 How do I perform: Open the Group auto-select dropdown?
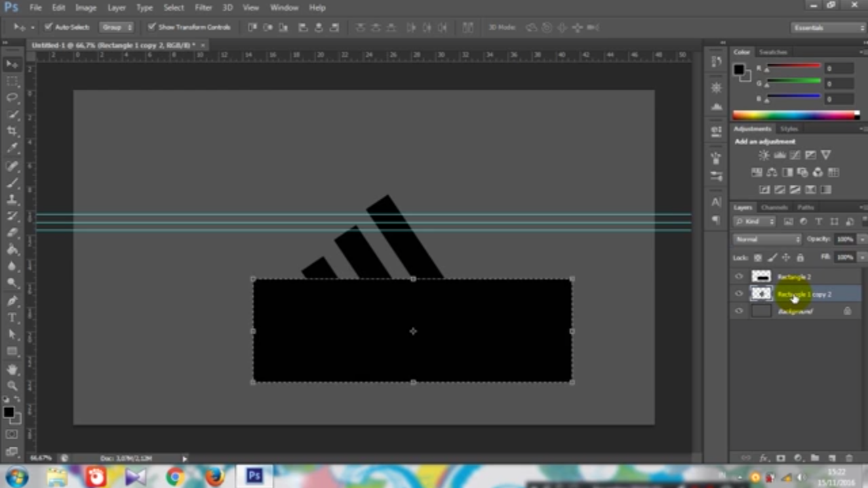point(117,27)
